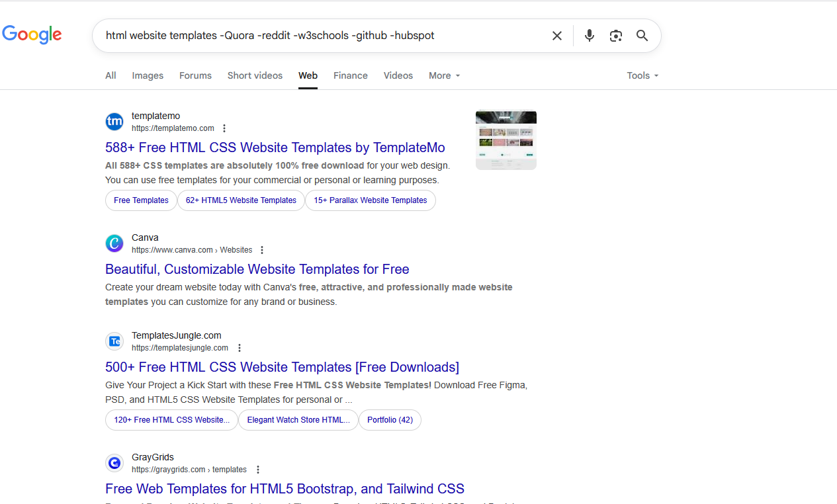Click the Portfolio (42) chip
The width and height of the screenshot is (837, 504).
pyautogui.click(x=390, y=420)
